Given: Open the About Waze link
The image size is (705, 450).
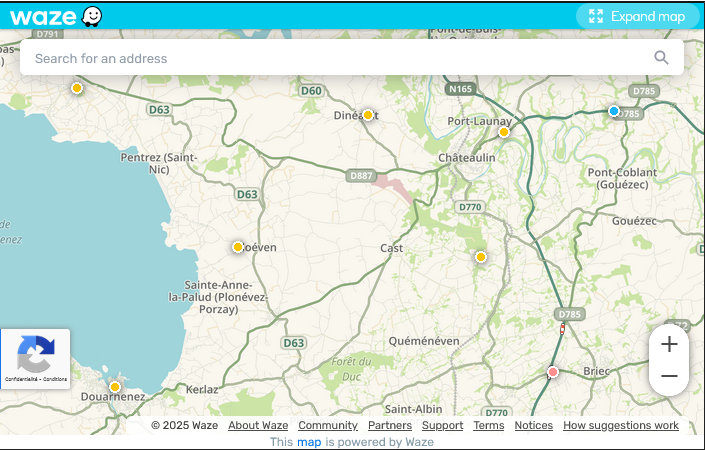Looking at the screenshot, I should tap(258, 425).
